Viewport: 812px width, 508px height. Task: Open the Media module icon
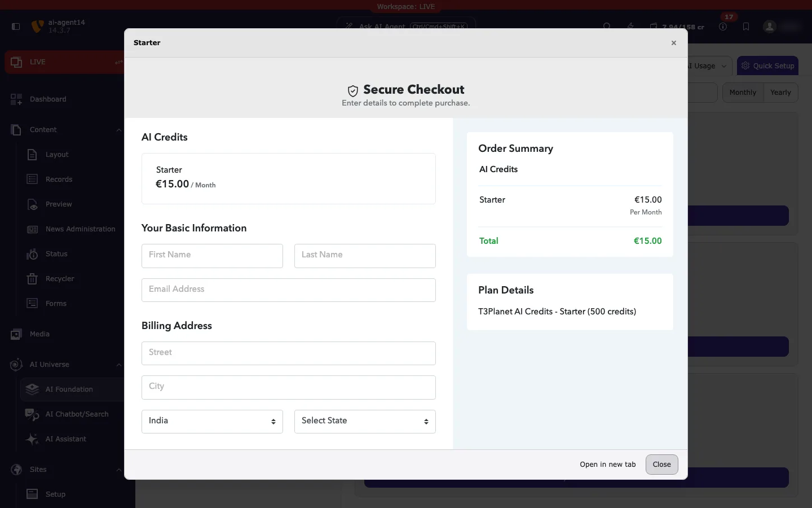[x=16, y=334]
